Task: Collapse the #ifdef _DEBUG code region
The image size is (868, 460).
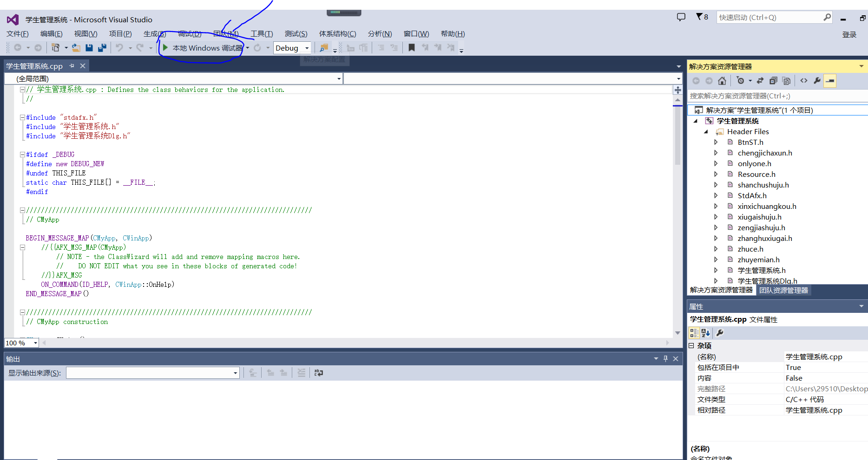Action: [x=22, y=155]
